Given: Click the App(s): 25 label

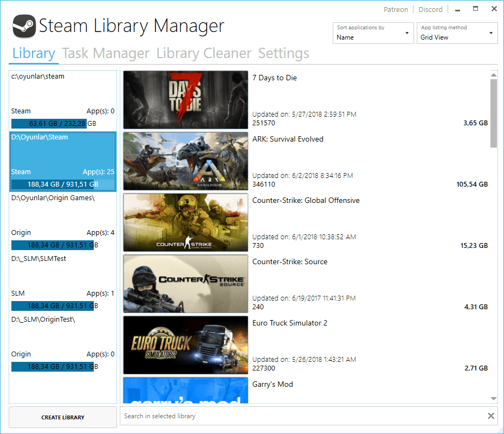Looking at the screenshot, I should [98, 172].
